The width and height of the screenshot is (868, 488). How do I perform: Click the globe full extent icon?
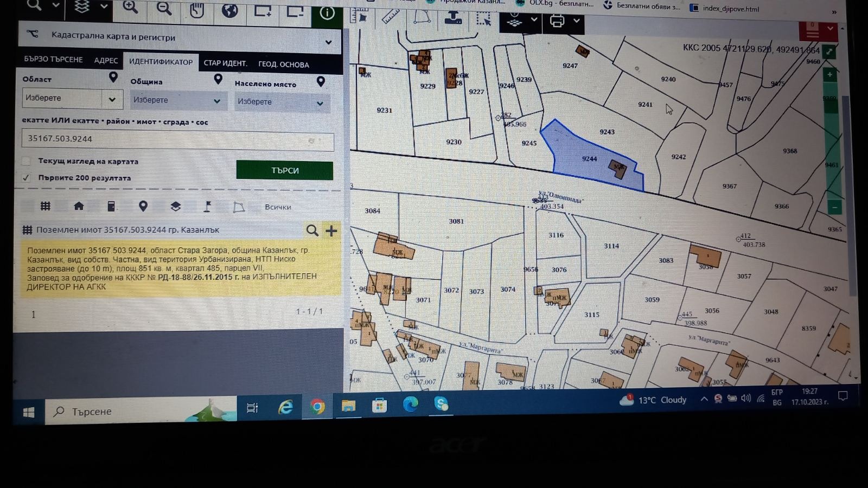[x=229, y=10]
